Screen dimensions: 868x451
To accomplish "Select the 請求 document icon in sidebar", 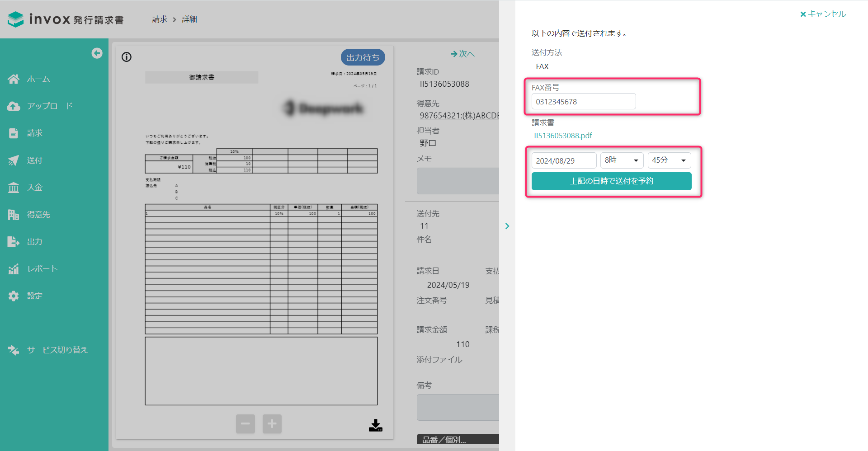I will [x=14, y=133].
